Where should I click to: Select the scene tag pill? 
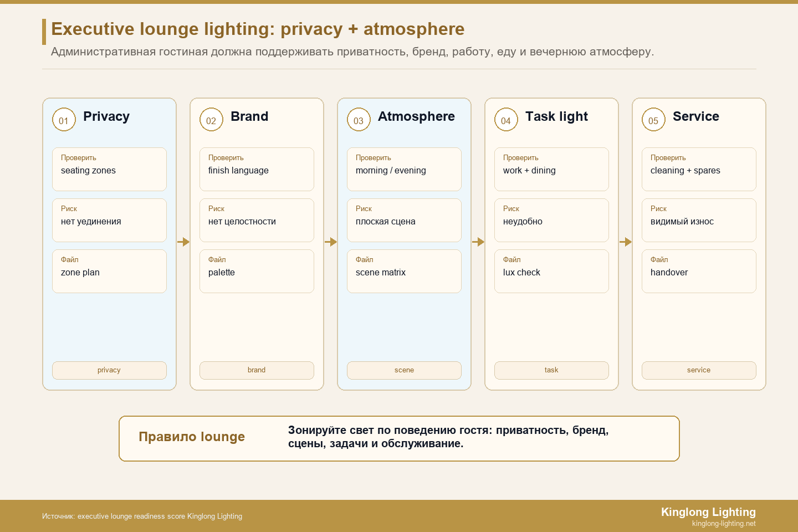click(404, 370)
